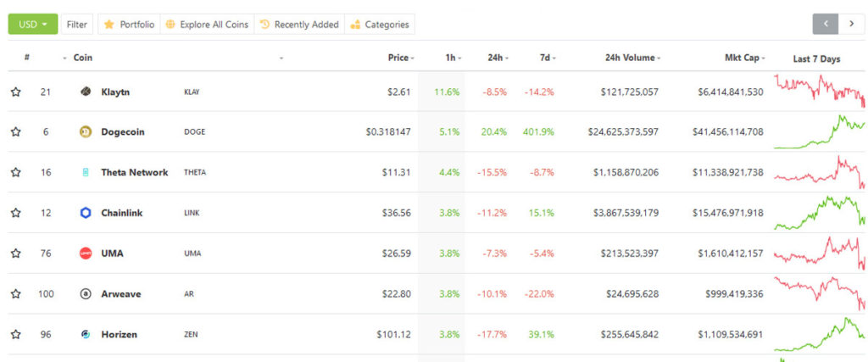Click Theta Network price $11.31
The image size is (868, 362).
click(x=397, y=172)
